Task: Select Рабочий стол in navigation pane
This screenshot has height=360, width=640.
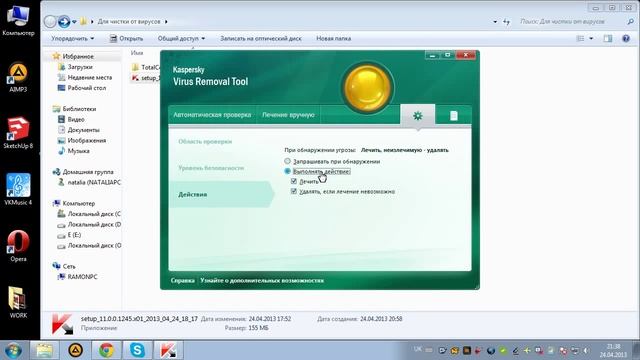Action: click(x=82, y=88)
